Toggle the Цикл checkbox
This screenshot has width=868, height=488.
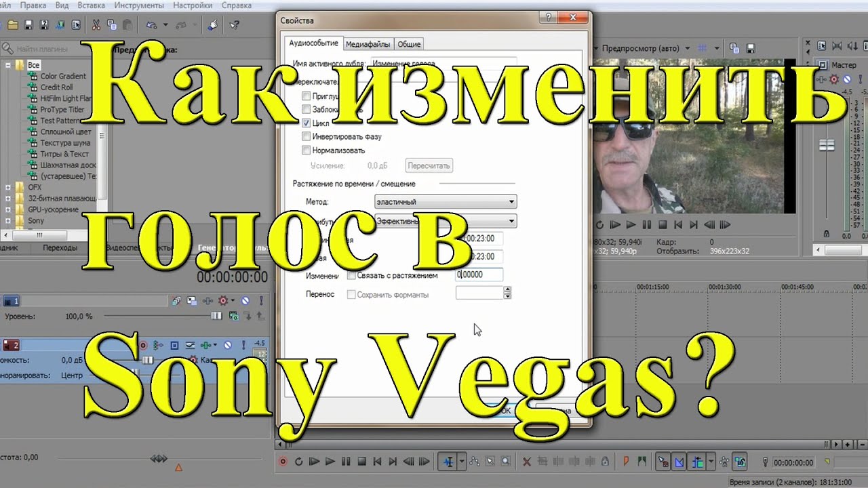tap(307, 123)
